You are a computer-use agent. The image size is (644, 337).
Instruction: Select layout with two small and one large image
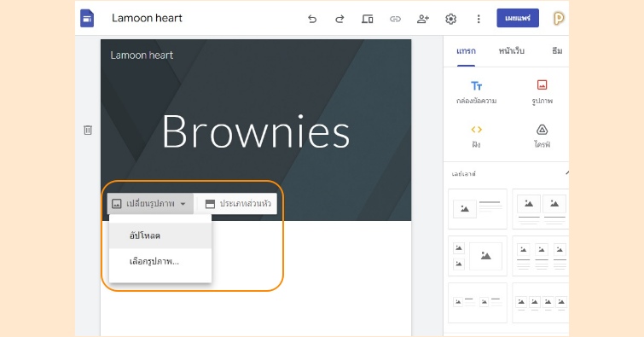pyautogui.click(x=478, y=256)
